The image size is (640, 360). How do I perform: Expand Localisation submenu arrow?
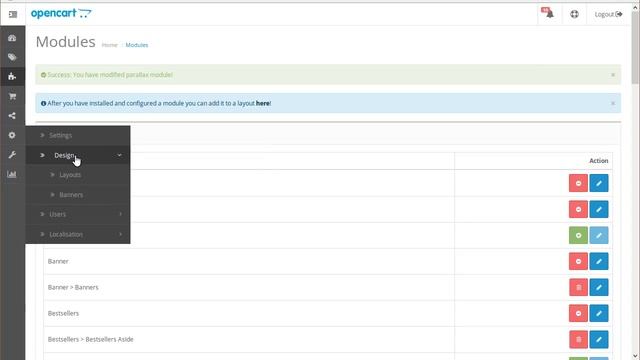pyautogui.click(x=120, y=234)
